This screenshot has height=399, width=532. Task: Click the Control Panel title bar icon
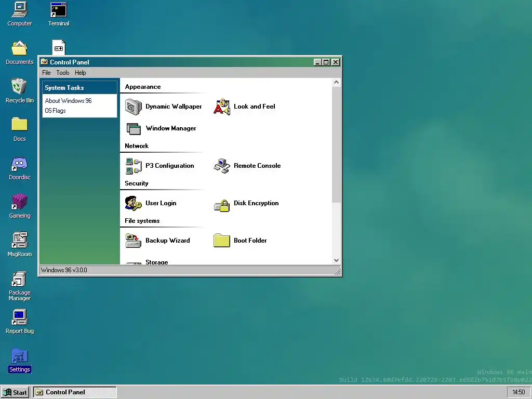point(44,62)
